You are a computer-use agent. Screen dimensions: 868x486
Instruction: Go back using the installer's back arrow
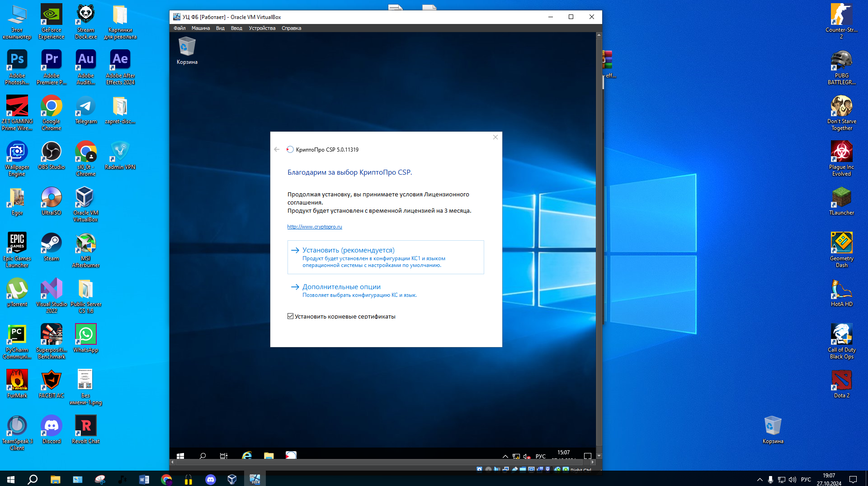[x=277, y=149]
